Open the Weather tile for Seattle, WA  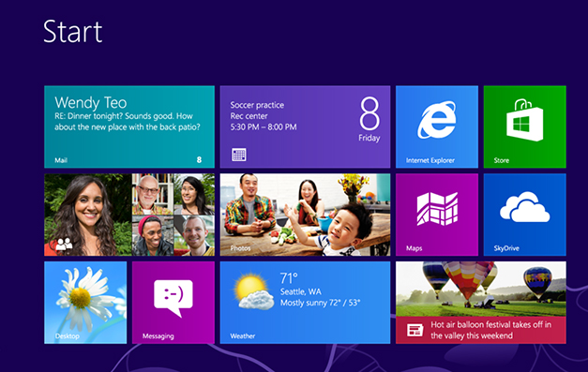click(x=305, y=303)
